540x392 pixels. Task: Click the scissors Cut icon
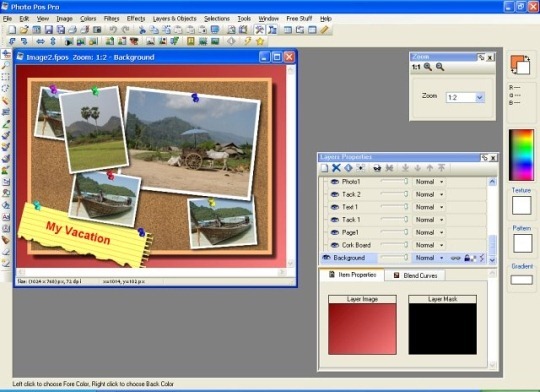tap(142, 30)
